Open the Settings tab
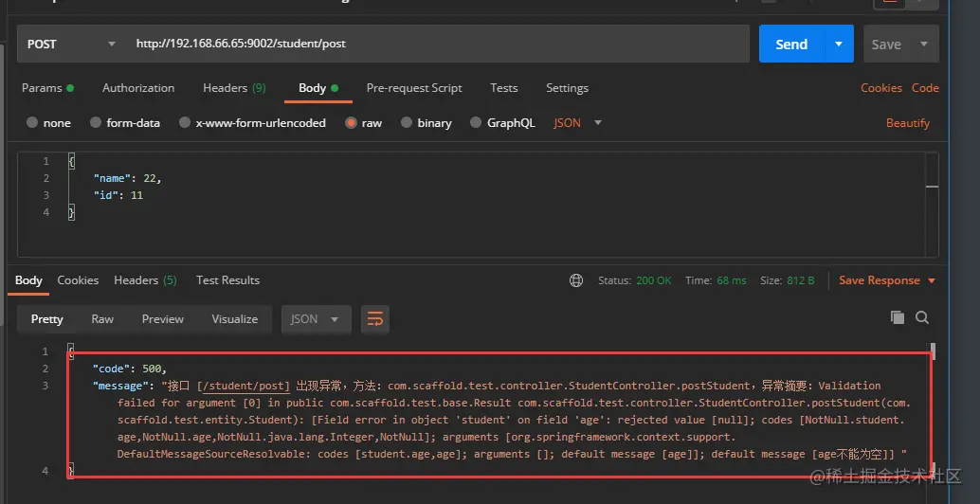The height and width of the screenshot is (504, 980). [567, 88]
